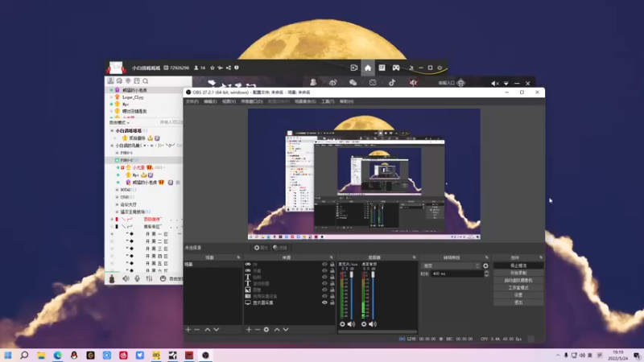Open desktop audio settings gear
The image size is (644, 362).
pos(364,324)
